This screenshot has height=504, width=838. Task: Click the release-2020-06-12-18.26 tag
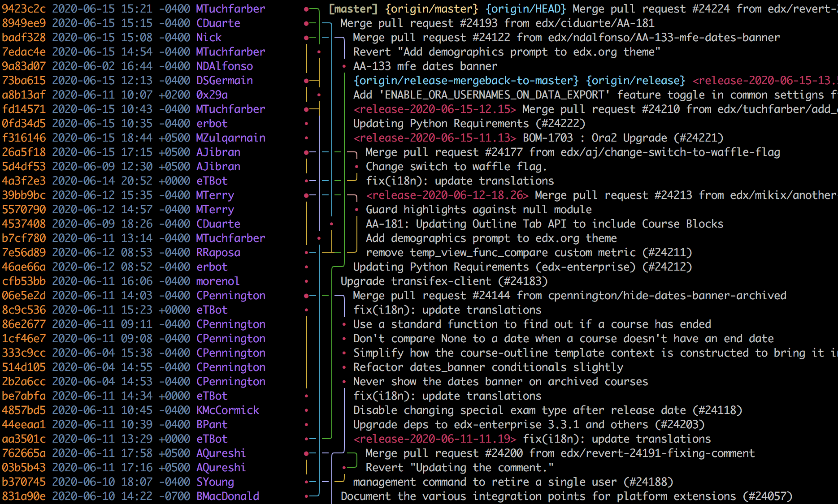tap(447, 195)
